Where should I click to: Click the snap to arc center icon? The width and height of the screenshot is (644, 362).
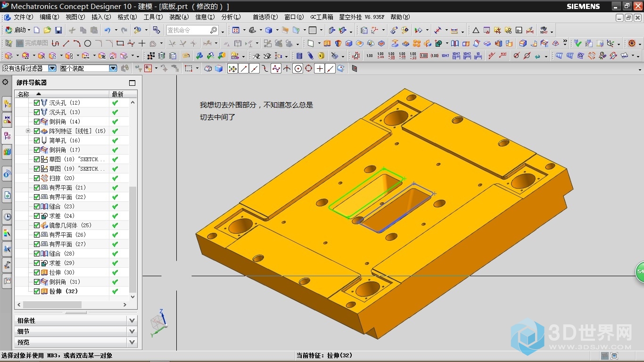pyautogui.click(x=298, y=69)
